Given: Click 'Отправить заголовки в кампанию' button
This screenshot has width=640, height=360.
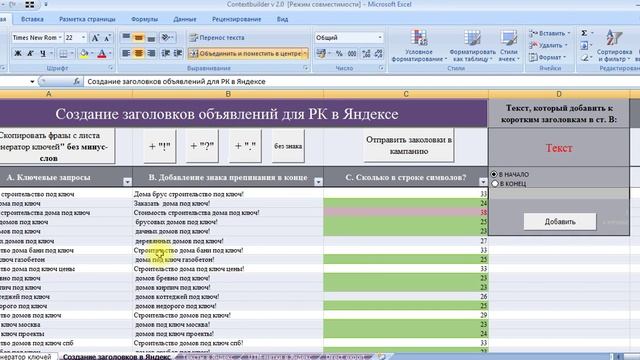Looking at the screenshot, I should (x=409, y=145).
